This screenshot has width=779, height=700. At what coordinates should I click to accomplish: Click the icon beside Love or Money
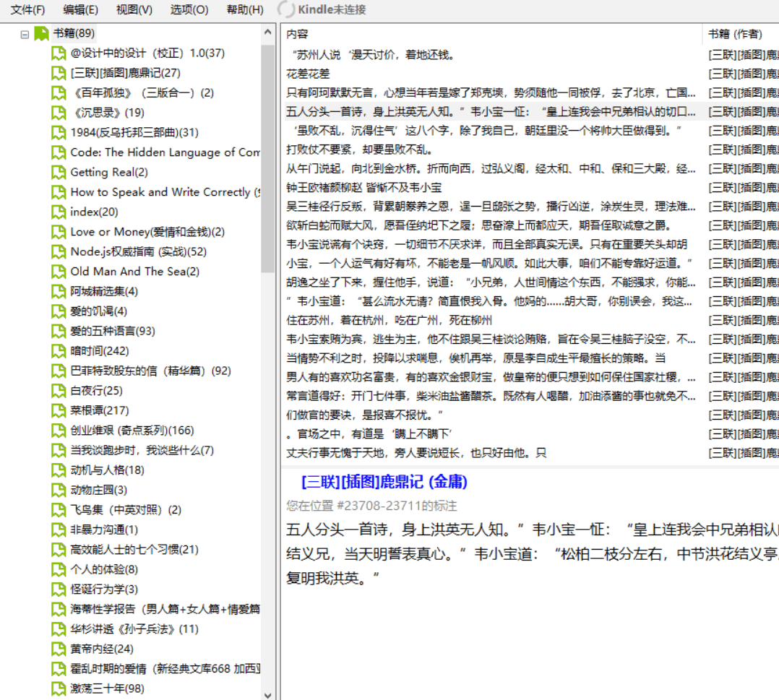coord(59,232)
